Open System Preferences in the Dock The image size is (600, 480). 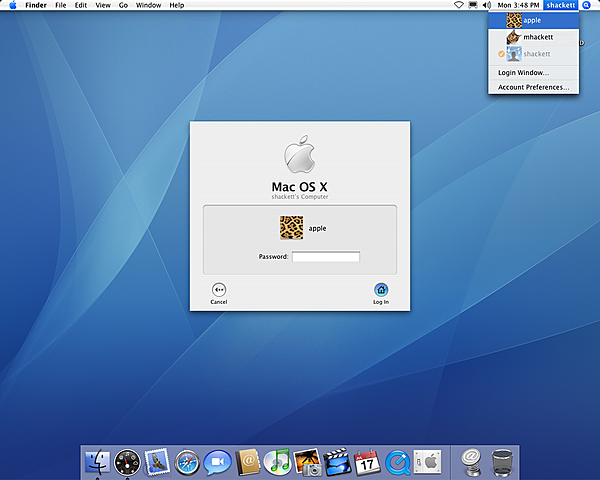click(427, 462)
